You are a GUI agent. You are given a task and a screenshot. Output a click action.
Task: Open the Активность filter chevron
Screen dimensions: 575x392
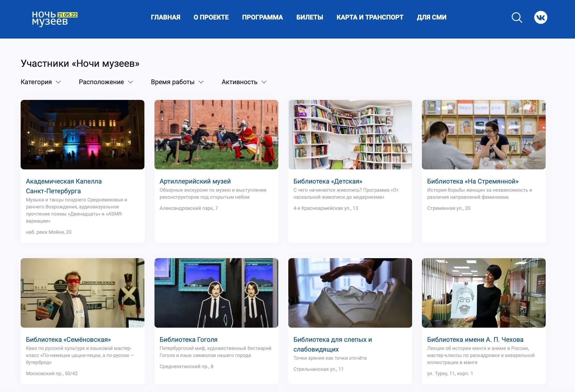pyautogui.click(x=264, y=82)
